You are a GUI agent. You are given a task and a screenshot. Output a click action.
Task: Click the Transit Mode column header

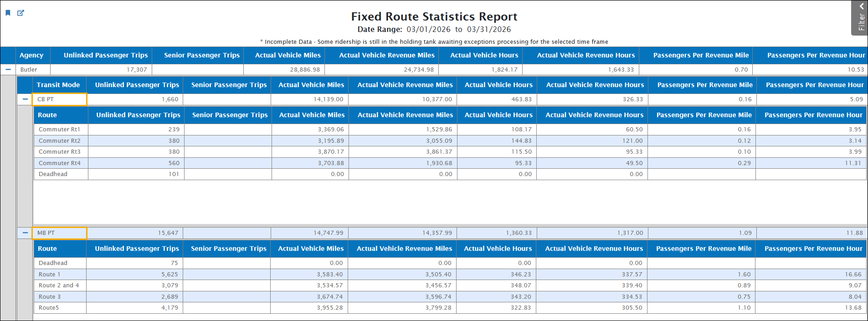[58, 85]
